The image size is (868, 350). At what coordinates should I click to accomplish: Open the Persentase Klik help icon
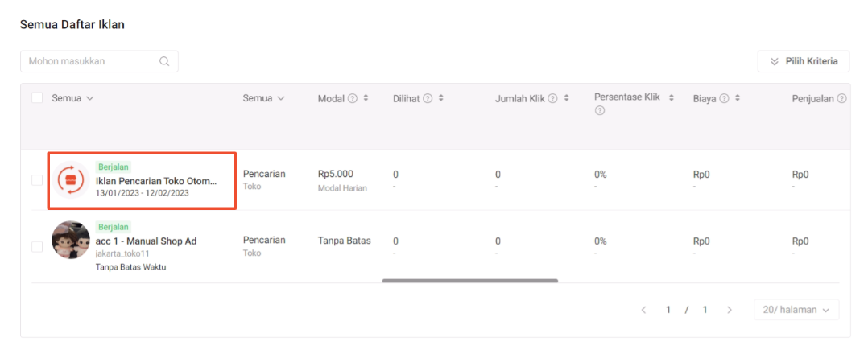tap(600, 110)
